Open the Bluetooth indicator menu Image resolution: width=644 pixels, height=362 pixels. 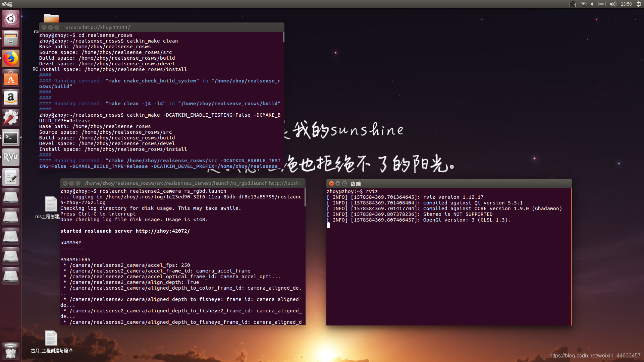click(592, 4)
